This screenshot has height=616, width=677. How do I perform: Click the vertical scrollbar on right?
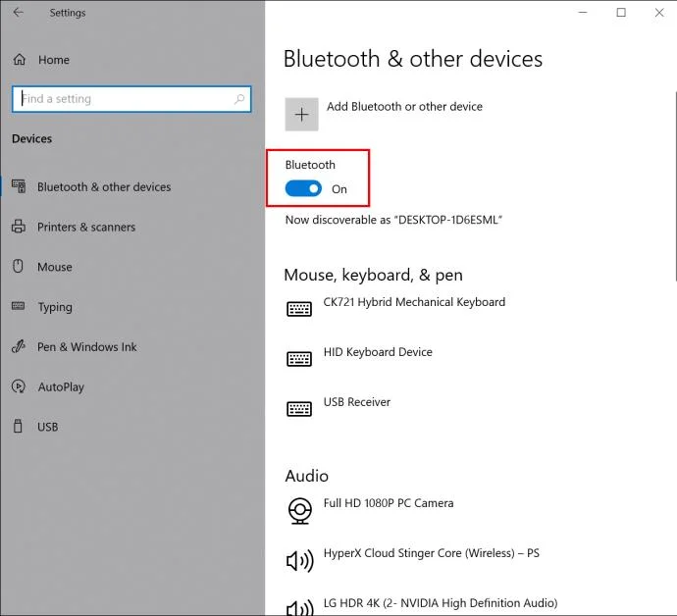[x=675, y=185]
